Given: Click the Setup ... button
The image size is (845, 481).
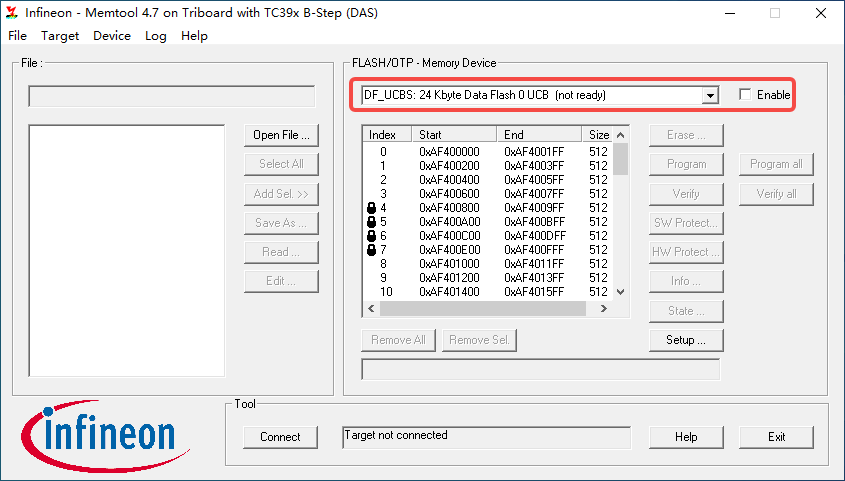Looking at the screenshot, I should [x=686, y=340].
